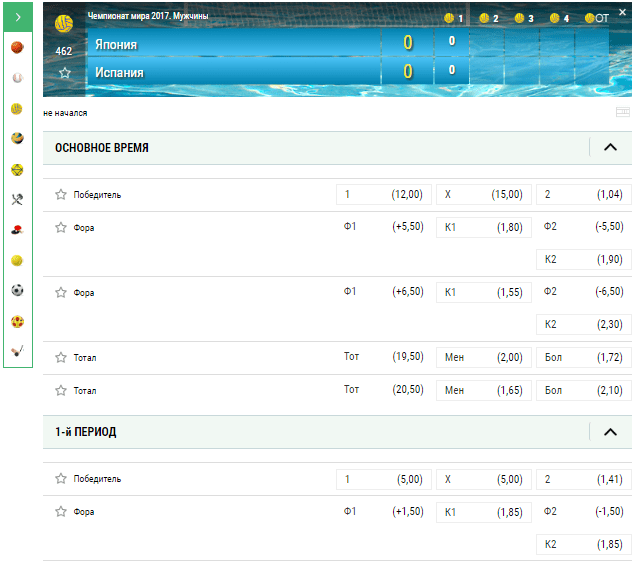This screenshot has height=562, width=637.
Task: Toggle favorite star for main-time Победитель
Action: 61,194
